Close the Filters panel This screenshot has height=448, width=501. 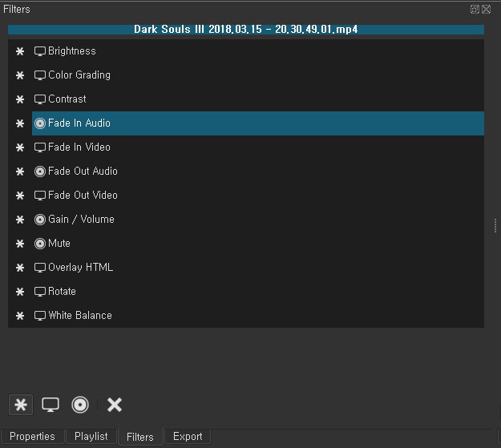pyautogui.click(x=487, y=10)
